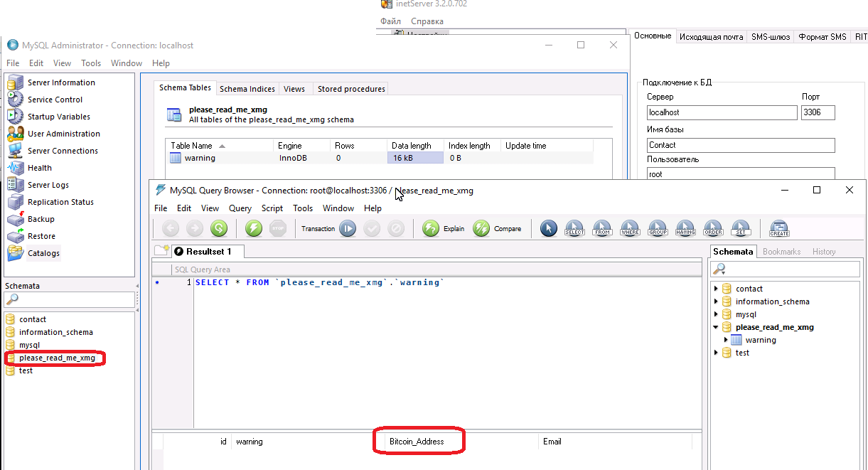
Task: Click the SELECT clause tool icon
Action: (x=574, y=228)
